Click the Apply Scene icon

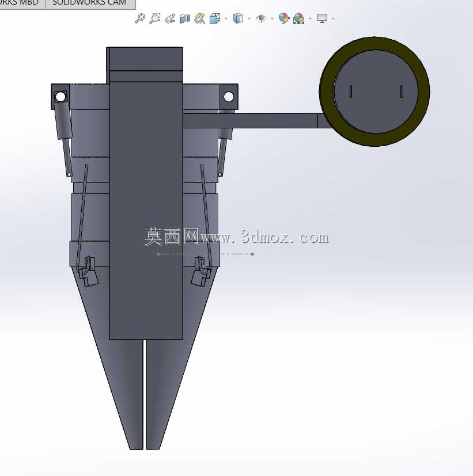click(299, 18)
